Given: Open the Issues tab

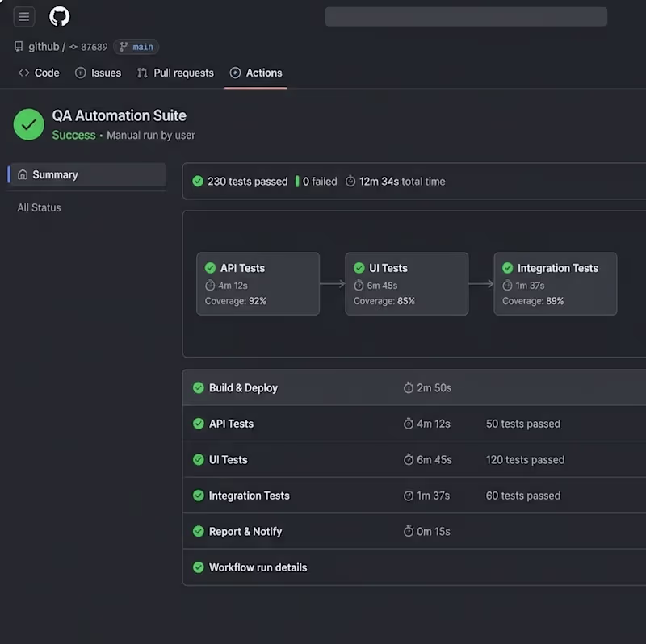Looking at the screenshot, I should (x=98, y=73).
